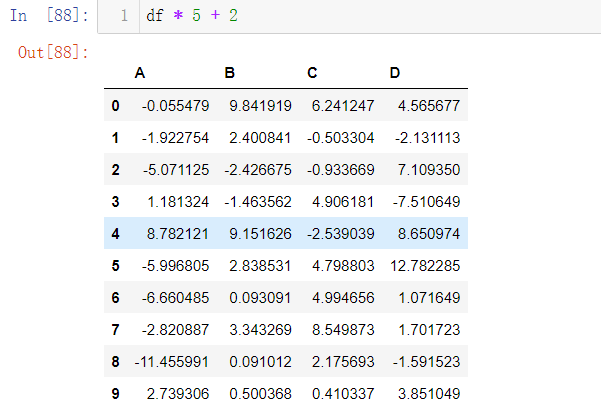
Task: Click cell value -7.510649
Action: coord(427,202)
